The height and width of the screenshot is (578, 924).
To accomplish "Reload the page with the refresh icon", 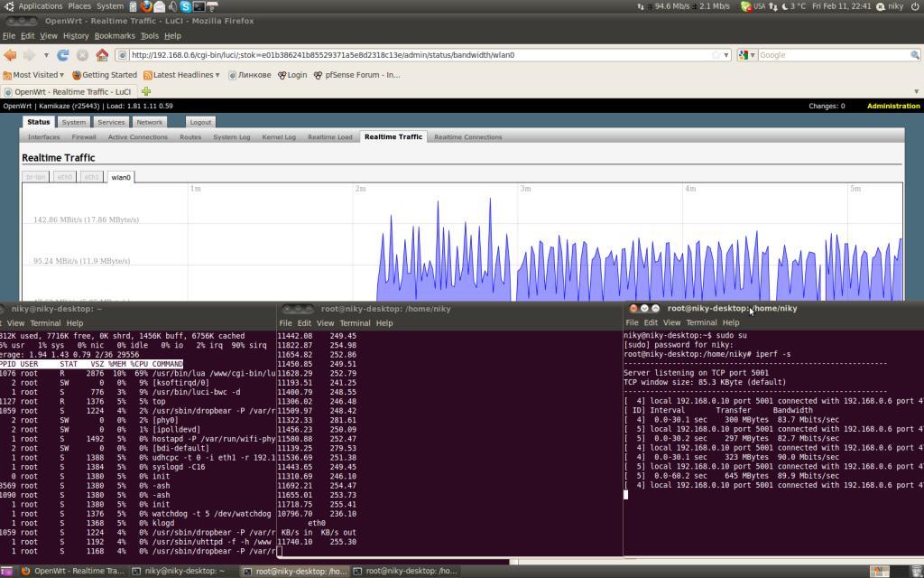I will [63, 55].
